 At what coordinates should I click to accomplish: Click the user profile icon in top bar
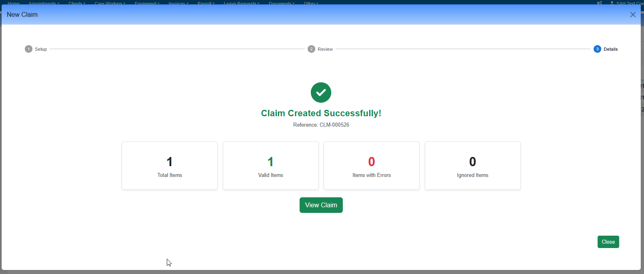click(x=612, y=3)
